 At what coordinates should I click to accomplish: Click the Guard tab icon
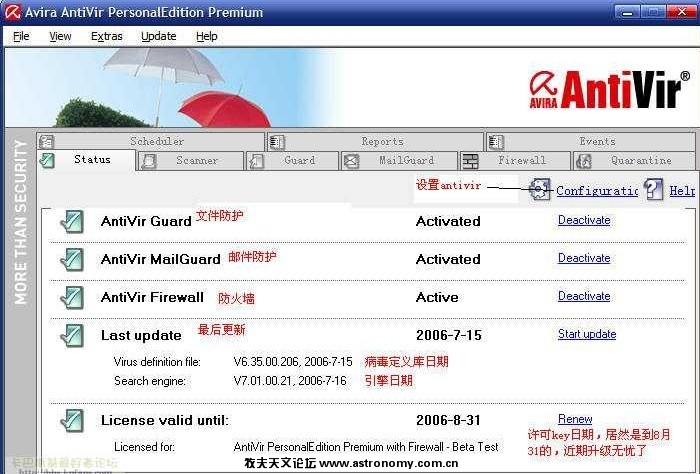click(x=257, y=161)
